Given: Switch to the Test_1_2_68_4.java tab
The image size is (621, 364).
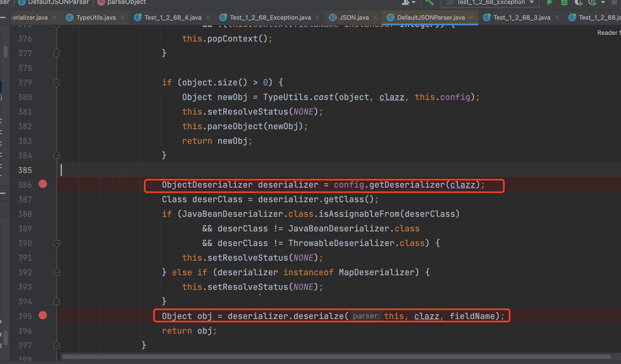Looking at the screenshot, I should [173, 17].
